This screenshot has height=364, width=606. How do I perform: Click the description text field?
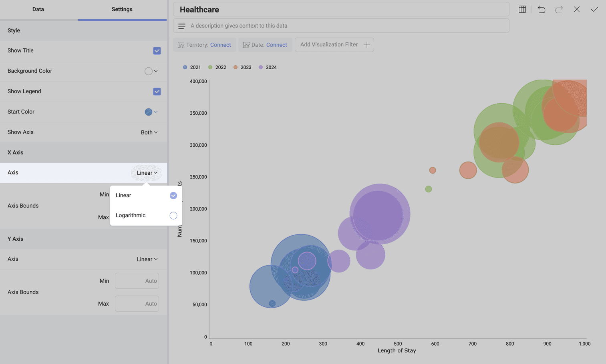(x=341, y=26)
